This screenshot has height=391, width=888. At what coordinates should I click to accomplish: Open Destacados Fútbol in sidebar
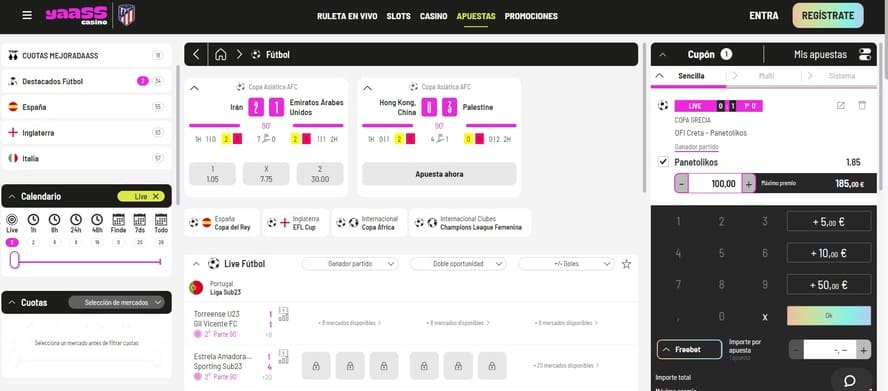(x=86, y=81)
